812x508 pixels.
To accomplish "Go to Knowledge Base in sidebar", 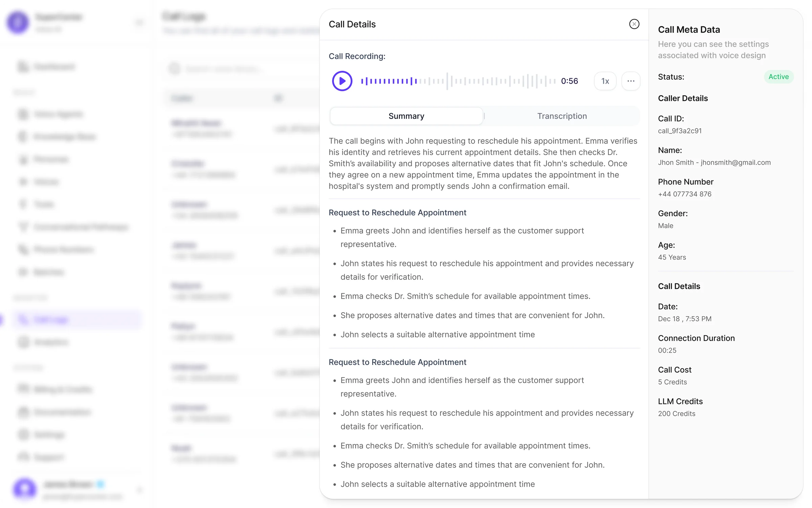I will tap(64, 137).
